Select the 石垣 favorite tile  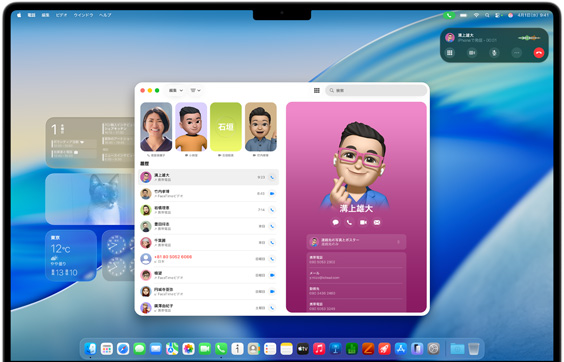pyautogui.click(x=226, y=127)
